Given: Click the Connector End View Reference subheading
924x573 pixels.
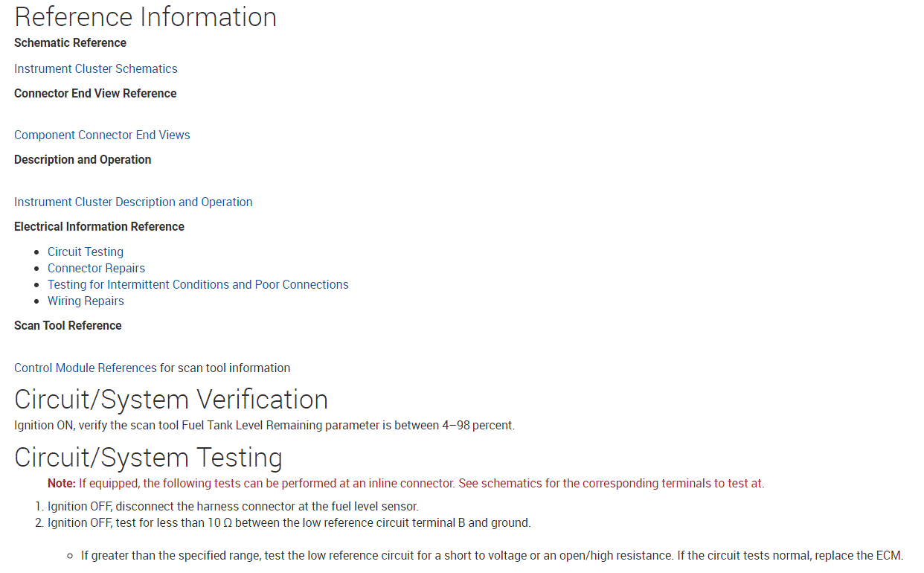Looking at the screenshot, I should (x=95, y=93).
